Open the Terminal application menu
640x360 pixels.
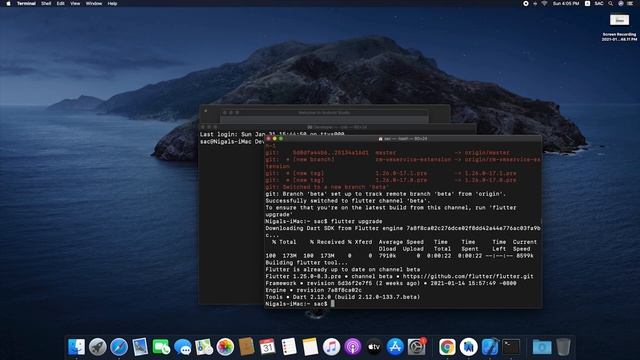coord(26,3)
